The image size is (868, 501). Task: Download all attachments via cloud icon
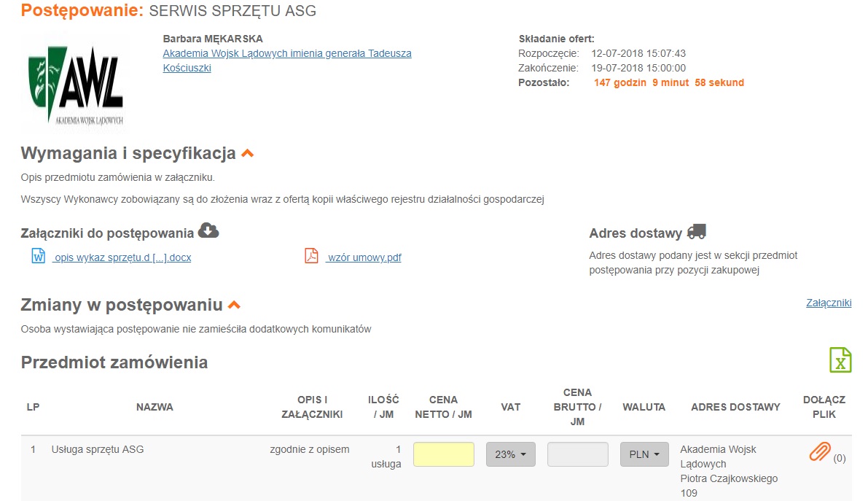[208, 230]
